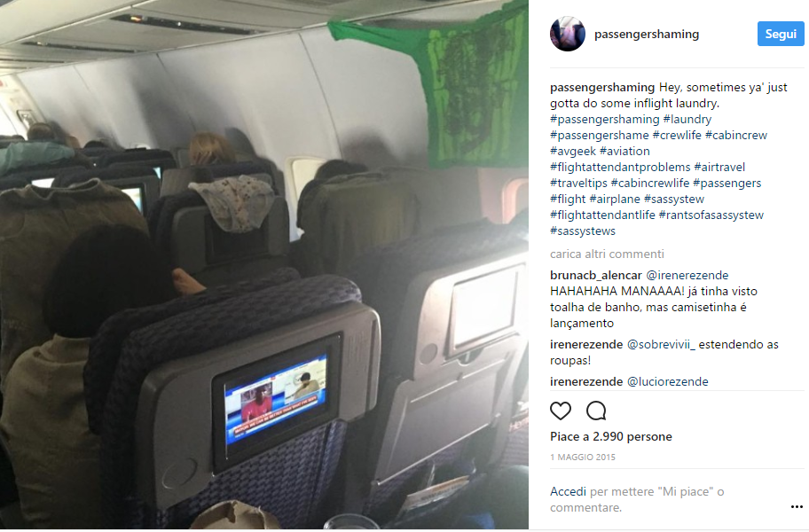
Task: View the Piace a 2.990 persone likes list
Action: click(x=611, y=436)
